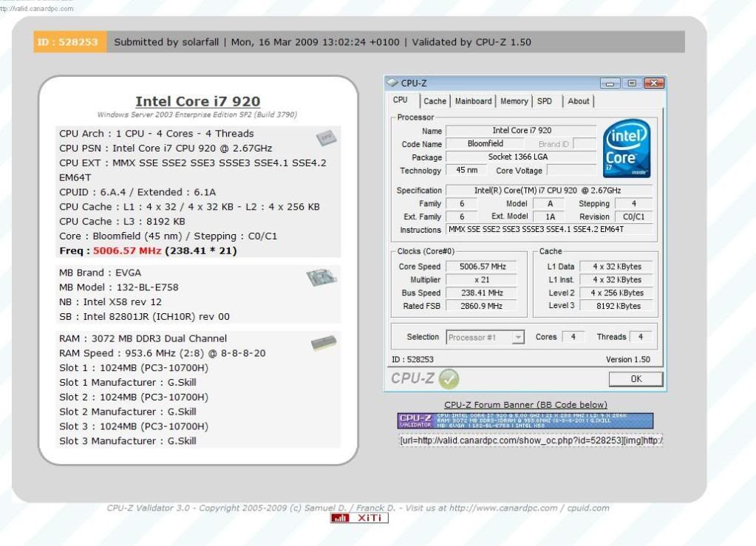Click the Rated FSB 2860.9 MHz field
Screen dimensions: 756x546
pyautogui.click(x=481, y=306)
